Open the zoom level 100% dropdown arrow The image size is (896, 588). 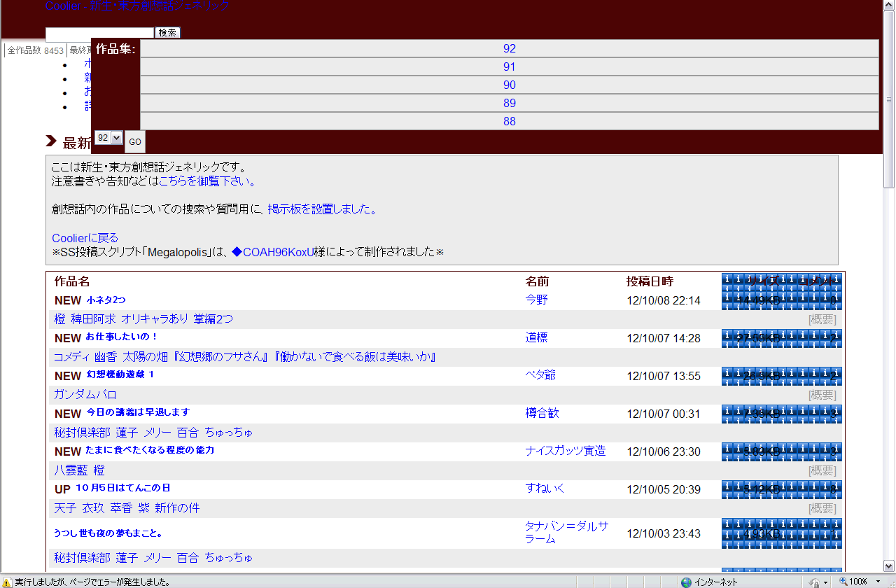point(878,582)
